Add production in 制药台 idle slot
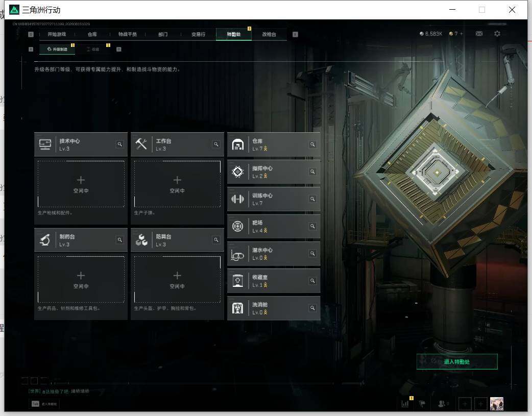This screenshot has height=416, width=532. (x=81, y=279)
